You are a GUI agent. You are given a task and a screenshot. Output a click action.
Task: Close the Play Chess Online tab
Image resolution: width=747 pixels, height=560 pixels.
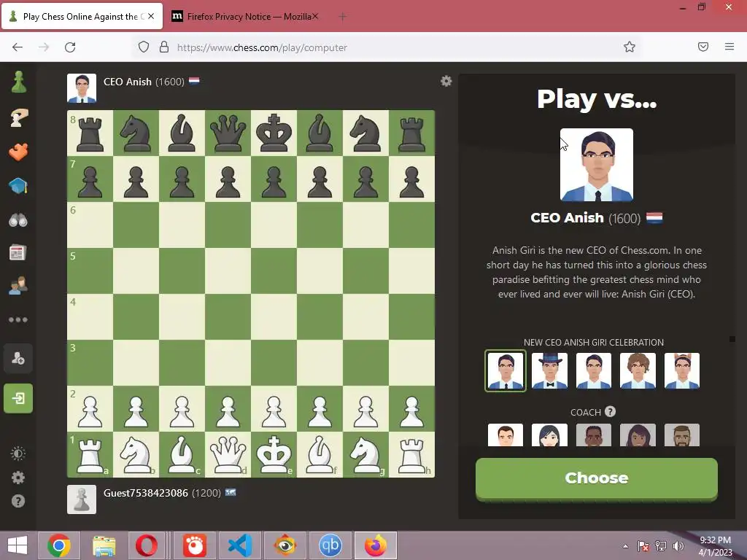click(151, 16)
